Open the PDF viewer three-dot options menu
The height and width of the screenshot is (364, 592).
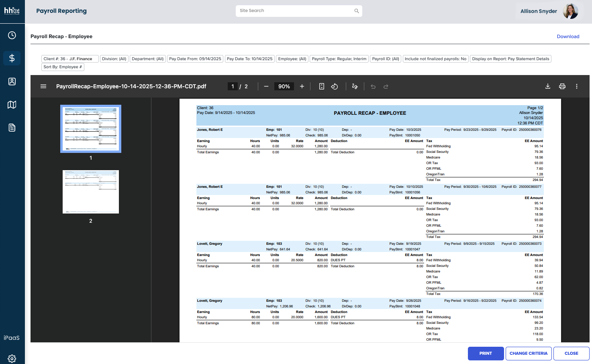pyautogui.click(x=577, y=86)
